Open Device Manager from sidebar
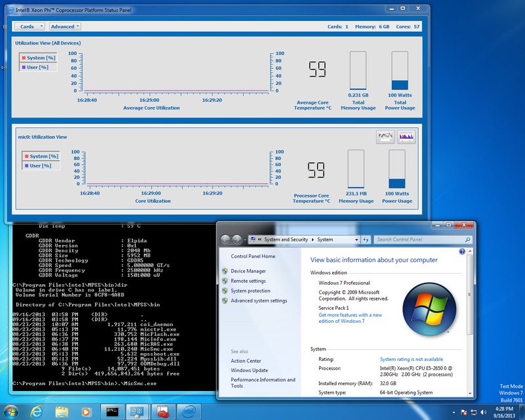The height and width of the screenshot is (420, 525). pyautogui.click(x=248, y=271)
